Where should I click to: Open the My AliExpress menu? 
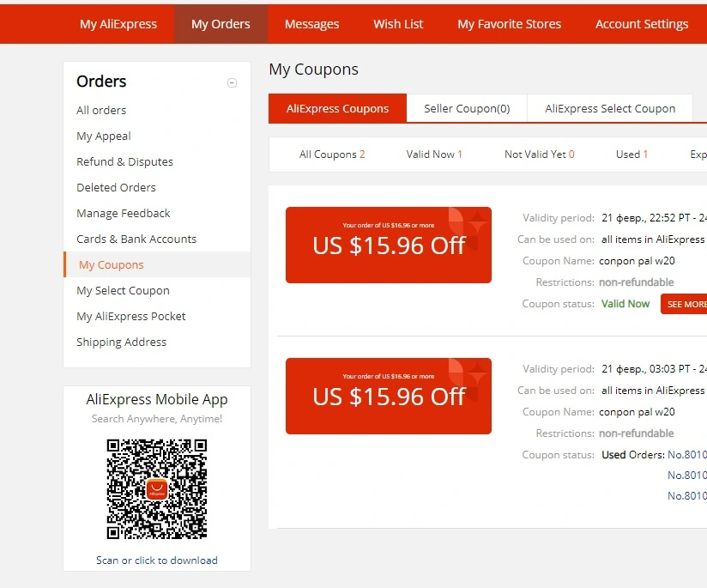point(118,24)
